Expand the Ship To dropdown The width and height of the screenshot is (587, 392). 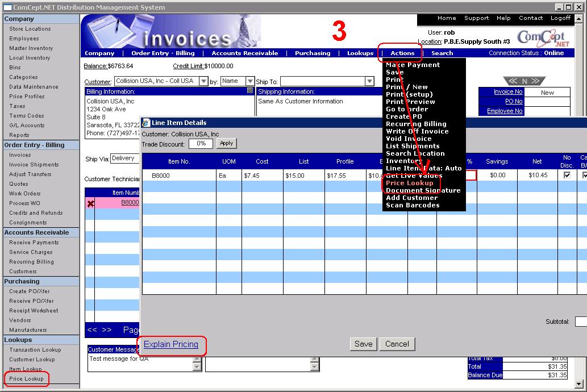pos(369,82)
